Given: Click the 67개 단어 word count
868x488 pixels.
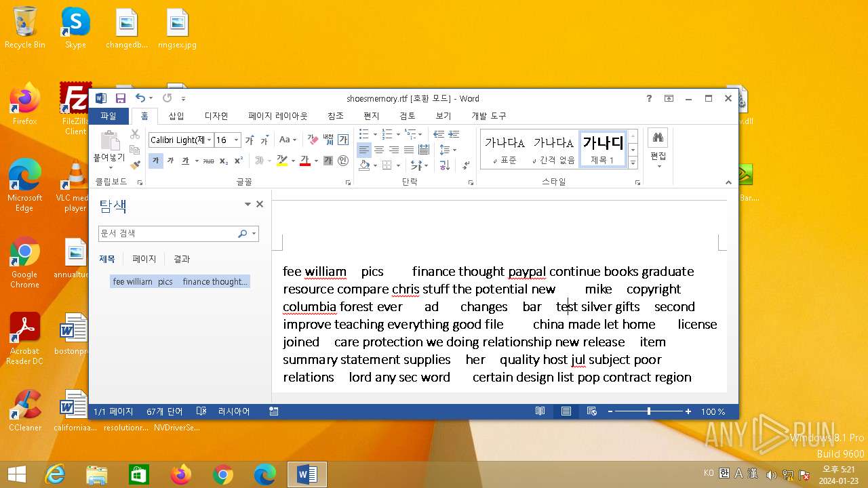Looking at the screenshot, I should point(165,411).
